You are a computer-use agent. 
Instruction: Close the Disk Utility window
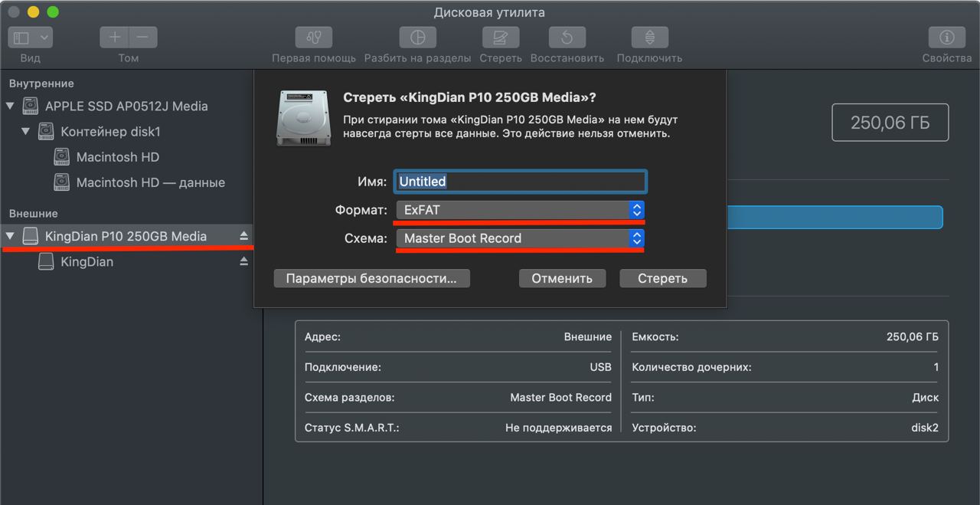13,12
